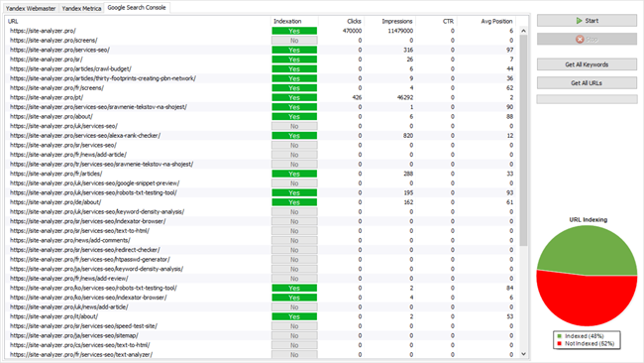
Task: Select the Google Search Console tab
Action: coord(137,7)
